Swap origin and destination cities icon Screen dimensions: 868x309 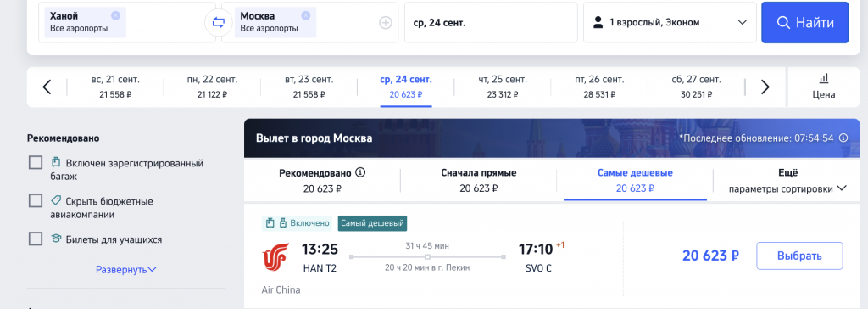click(219, 23)
